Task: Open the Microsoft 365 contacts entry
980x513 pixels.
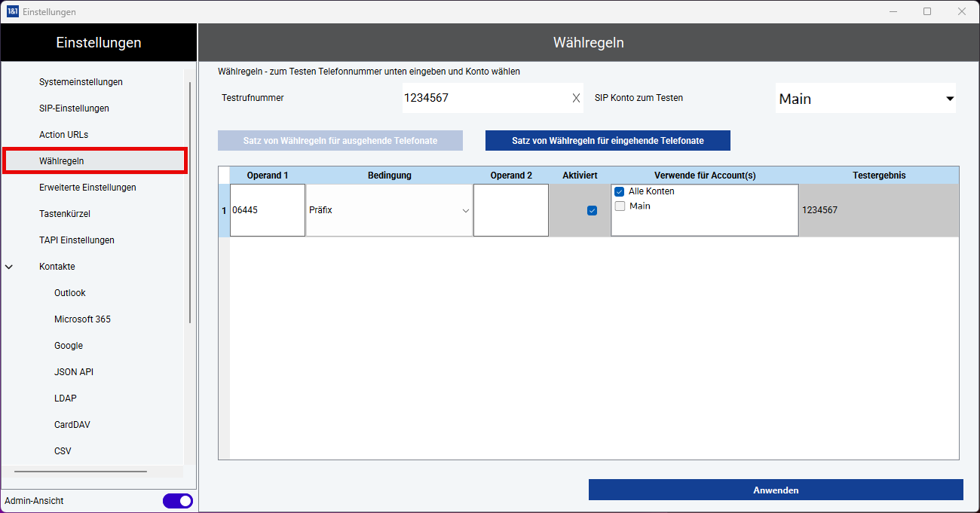Action: (x=82, y=319)
